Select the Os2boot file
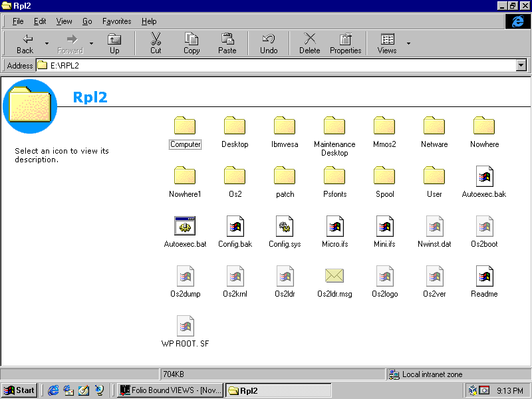Image resolution: width=532 pixels, height=399 pixels. pyautogui.click(x=484, y=232)
